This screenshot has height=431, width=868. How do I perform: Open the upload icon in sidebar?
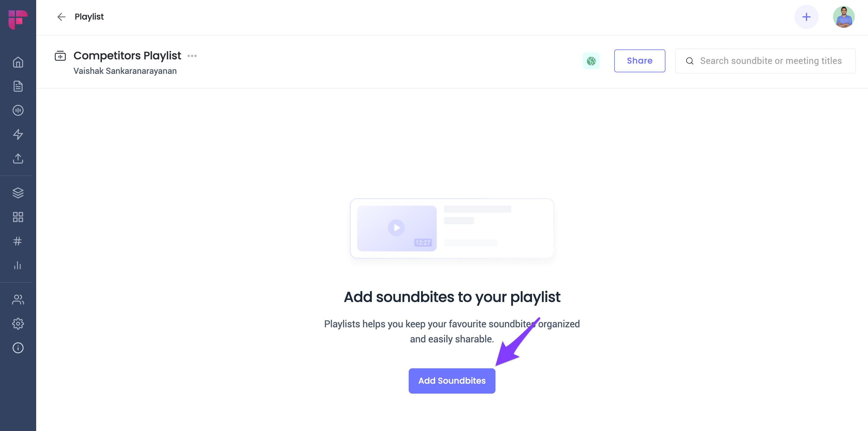(18, 158)
